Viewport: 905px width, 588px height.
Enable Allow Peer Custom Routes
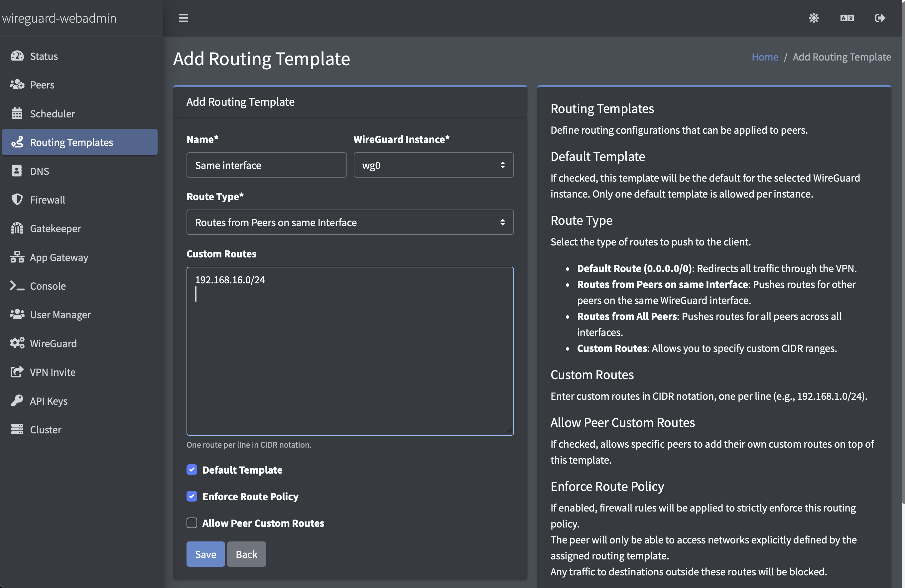pyautogui.click(x=192, y=523)
